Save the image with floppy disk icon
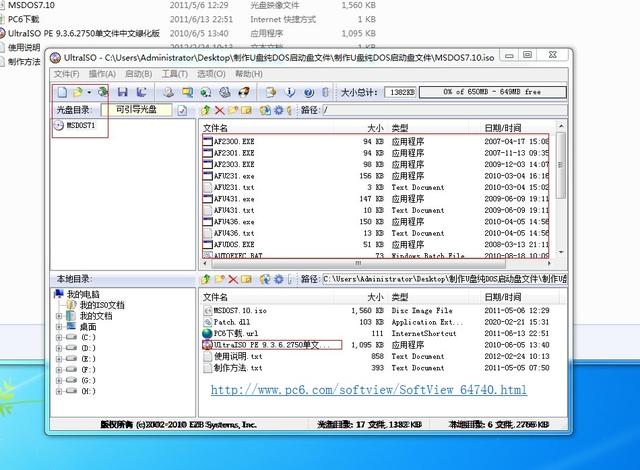 pyautogui.click(x=122, y=92)
